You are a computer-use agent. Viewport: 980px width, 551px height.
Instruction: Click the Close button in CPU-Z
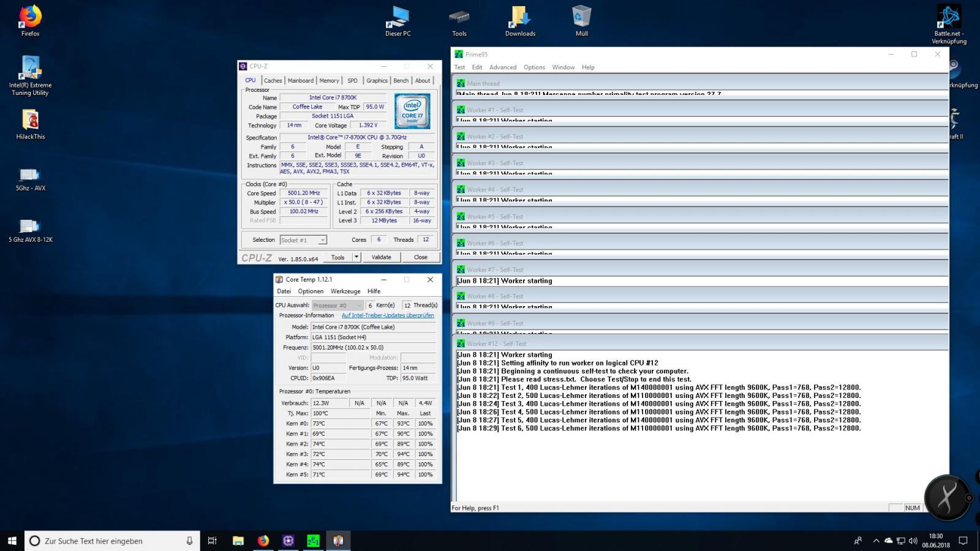pos(420,257)
